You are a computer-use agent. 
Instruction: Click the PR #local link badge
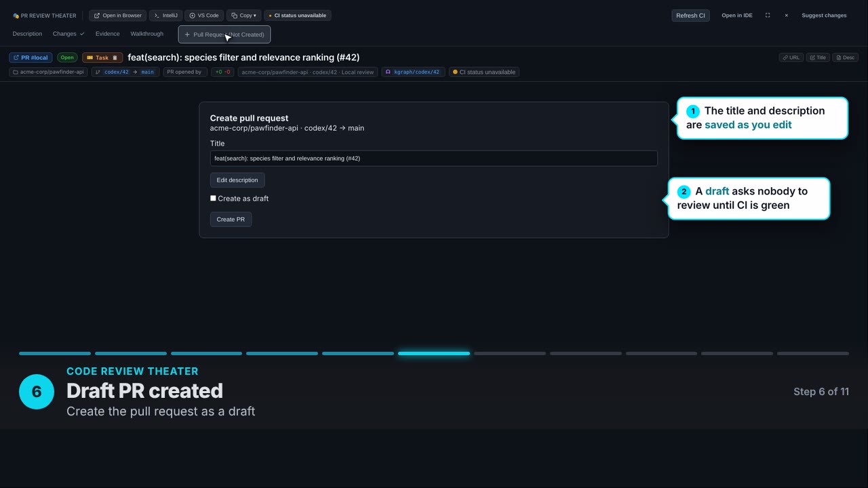tap(31, 58)
